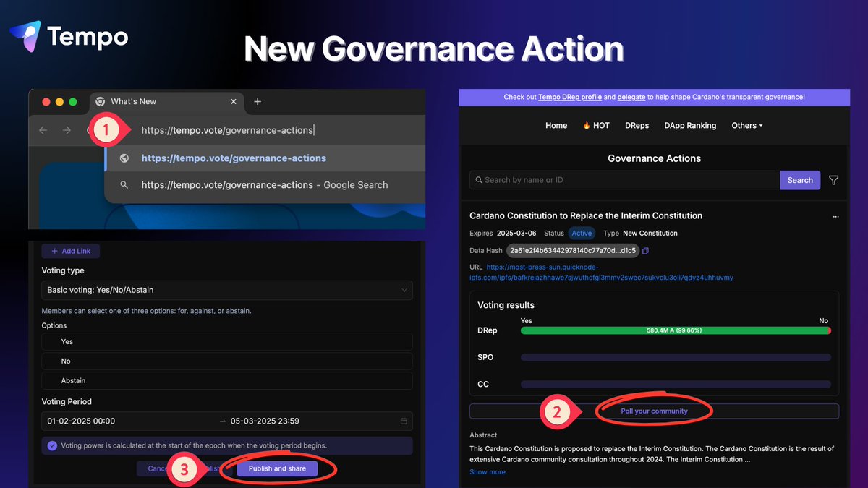The width and height of the screenshot is (868, 488).
Task: Open the HOT navigation item
Action: [596, 125]
